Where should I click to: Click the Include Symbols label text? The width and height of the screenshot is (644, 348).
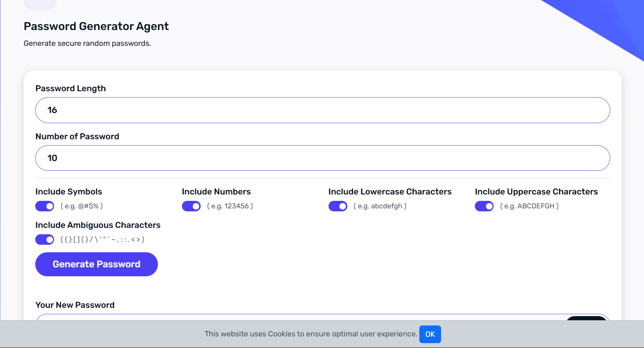pos(69,192)
